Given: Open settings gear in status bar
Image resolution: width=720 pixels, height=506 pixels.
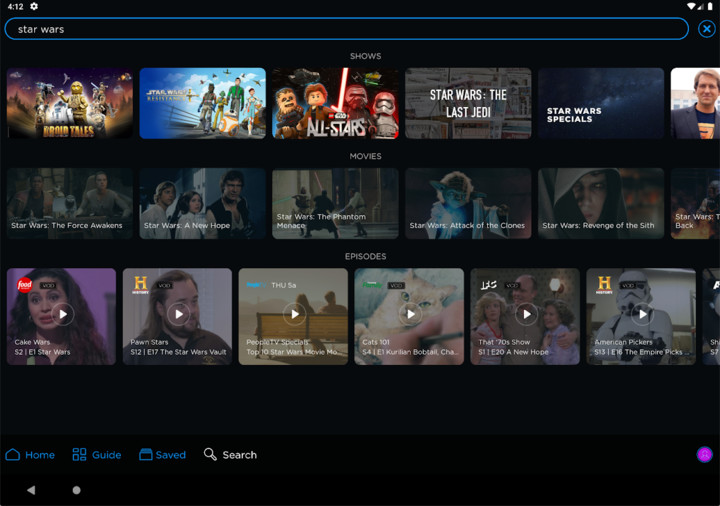Looking at the screenshot, I should click(34, 6).
